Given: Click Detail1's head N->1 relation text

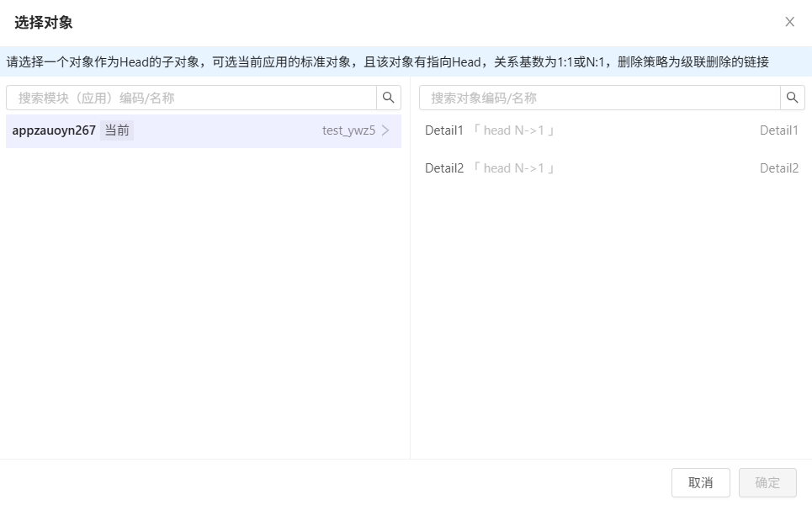Looking at the screenshot, I should click(514, 130).
